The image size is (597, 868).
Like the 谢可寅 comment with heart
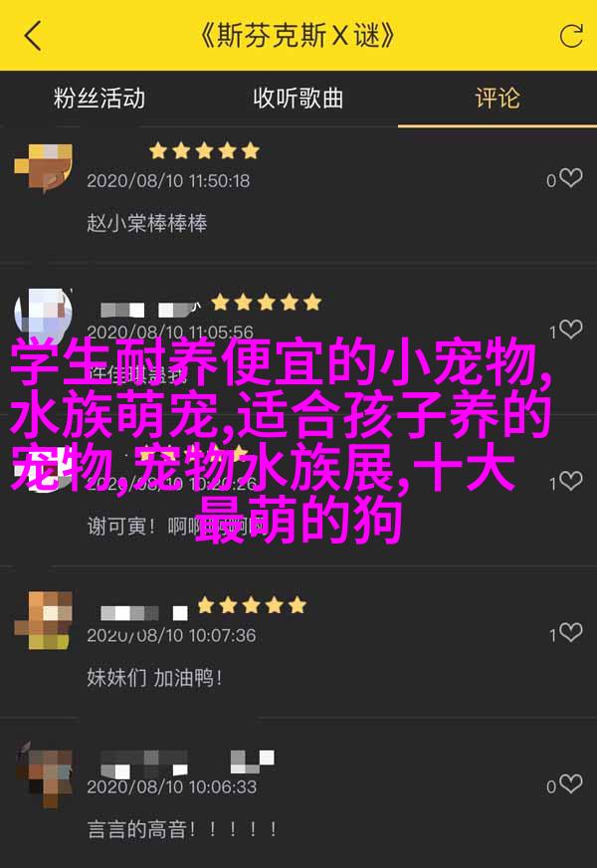tap(570, 481)
